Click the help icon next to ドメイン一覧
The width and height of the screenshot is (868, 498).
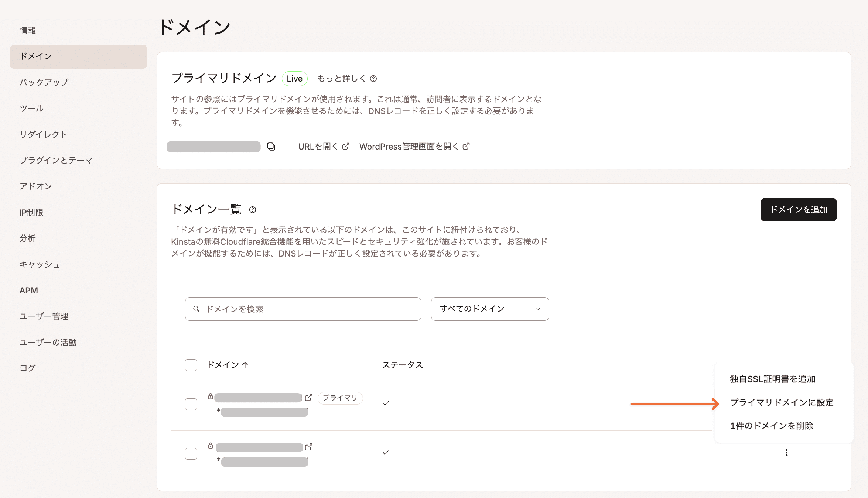pyautogui.click(x=253, y=210)
